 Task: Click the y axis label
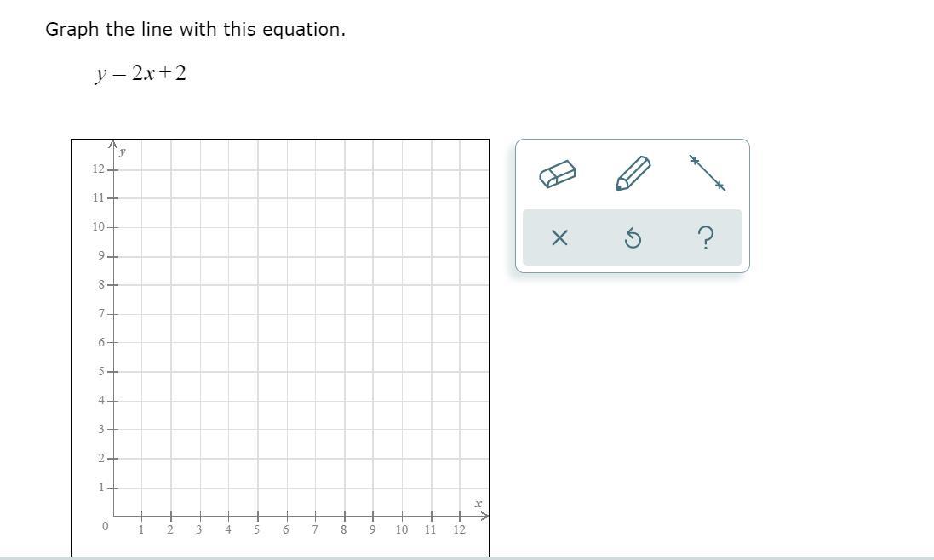123,152
